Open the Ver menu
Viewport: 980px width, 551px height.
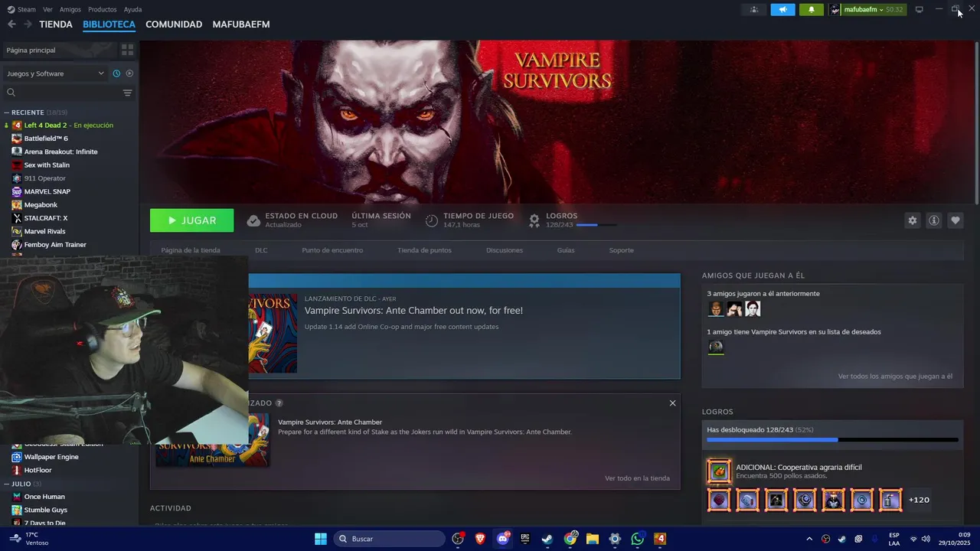pyautogui.click(x=47, y=9)
